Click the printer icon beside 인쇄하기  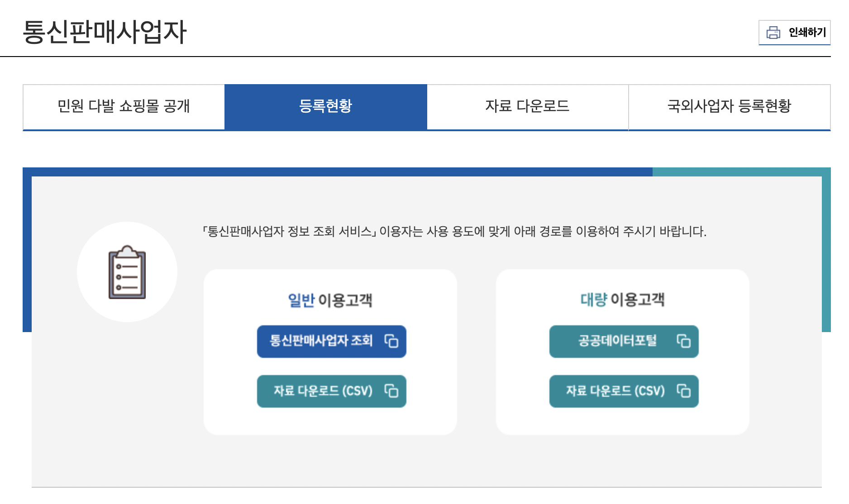774,32
